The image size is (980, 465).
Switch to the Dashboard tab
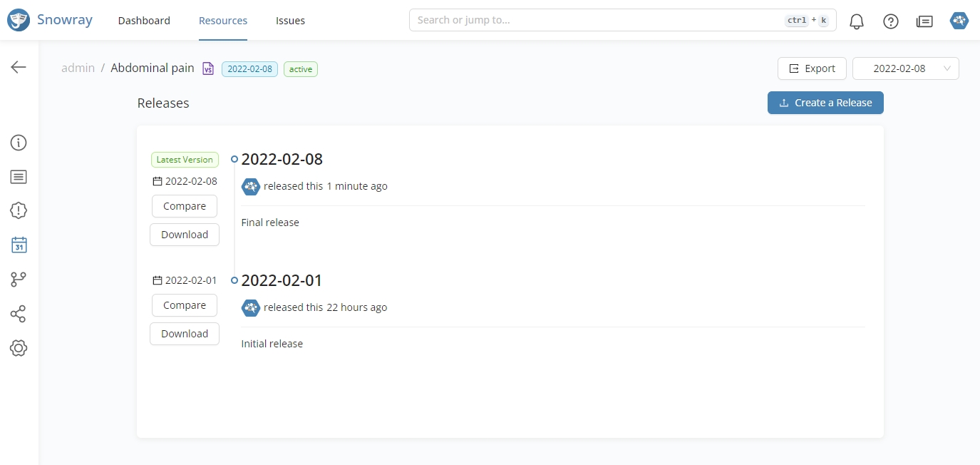[x=144, y=21]
